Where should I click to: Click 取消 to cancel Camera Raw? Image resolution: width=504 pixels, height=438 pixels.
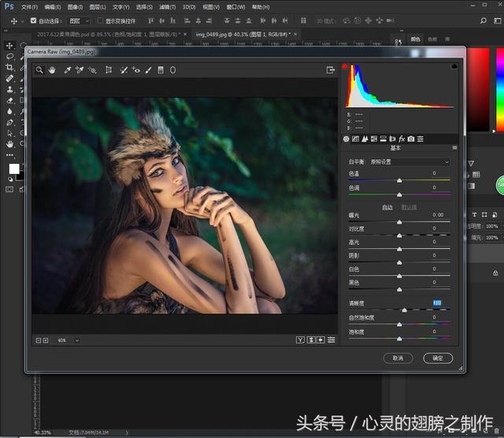pyautogui.click(x=398, y=358)
